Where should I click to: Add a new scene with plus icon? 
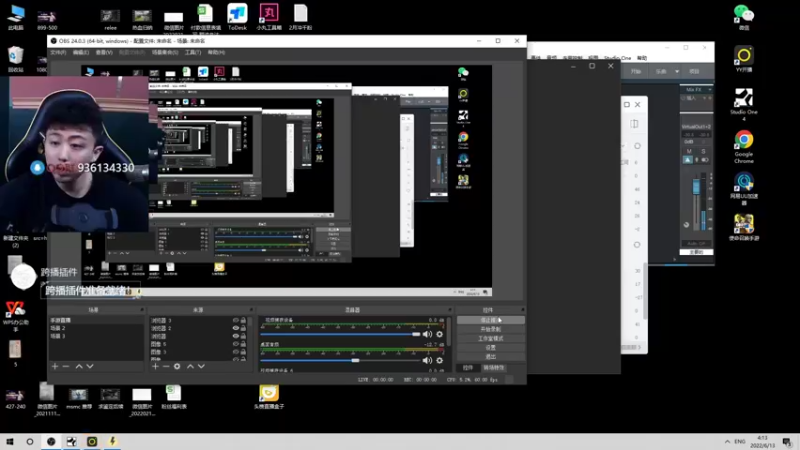point(55,366)
